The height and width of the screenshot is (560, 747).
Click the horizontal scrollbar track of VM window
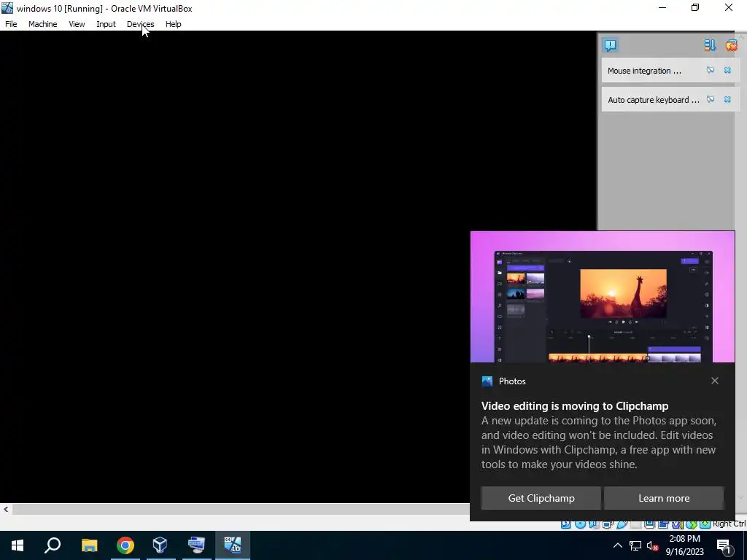[241, 509]
